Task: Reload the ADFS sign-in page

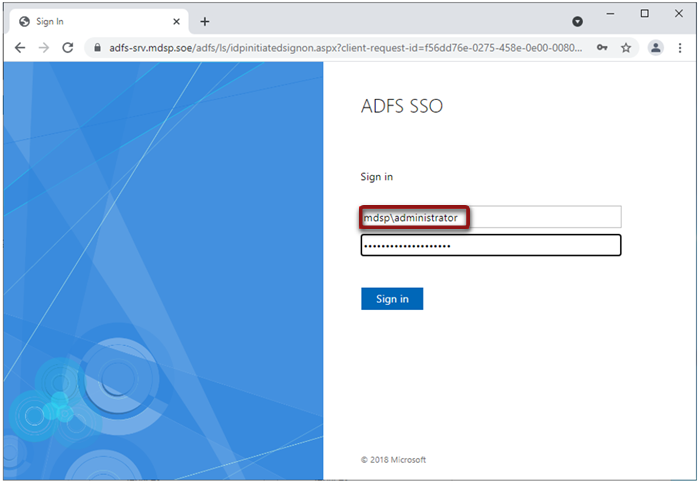Action: pos(68,48)
